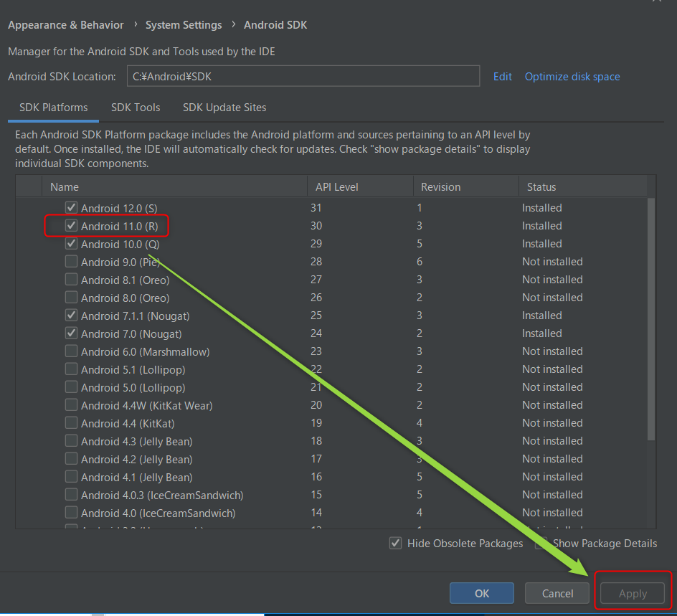Check the Android 4.0 (IceCreamSandwich) checkbox
This screenshot has width=677, height=616.
tap(71, 513)
